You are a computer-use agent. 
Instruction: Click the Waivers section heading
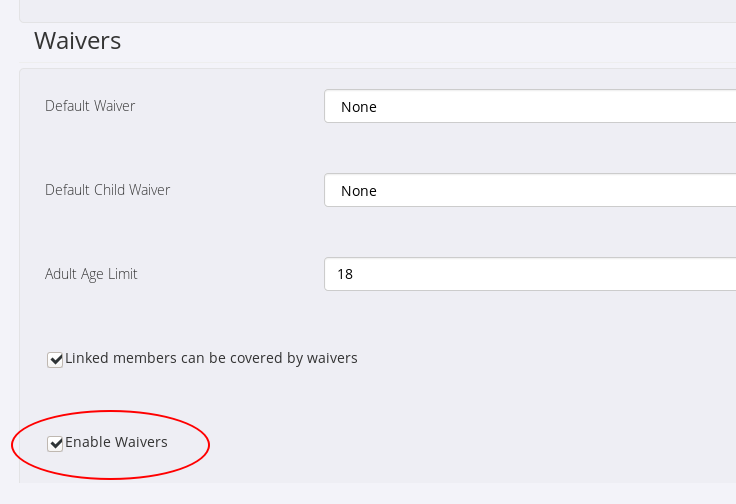tap(77, 41)
